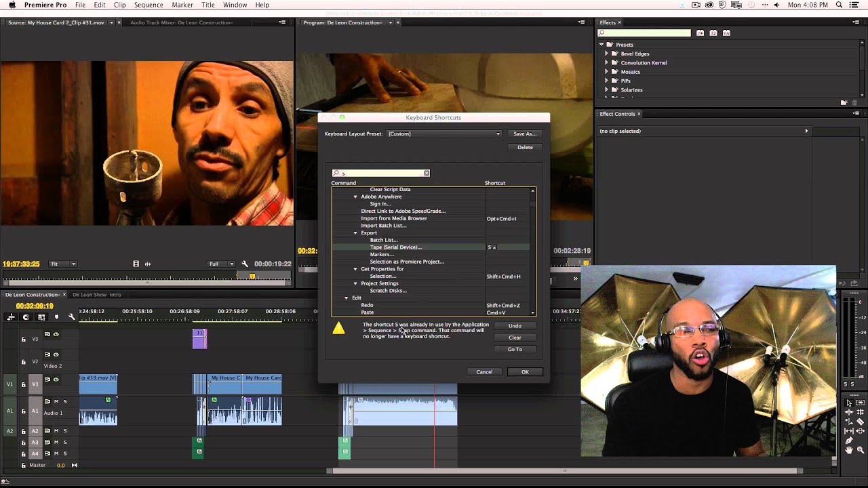
Task: Collapse the Adobe Anywhere command group
Action: point(355,197)
